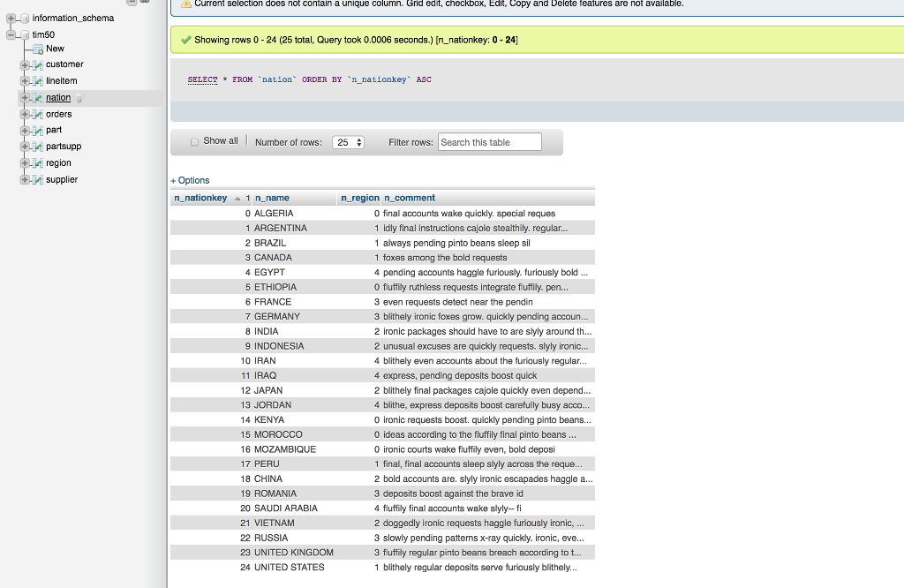Click the SELECT keyword link in the query
This screenshot has height=588, width=904.
coord(202,79)
